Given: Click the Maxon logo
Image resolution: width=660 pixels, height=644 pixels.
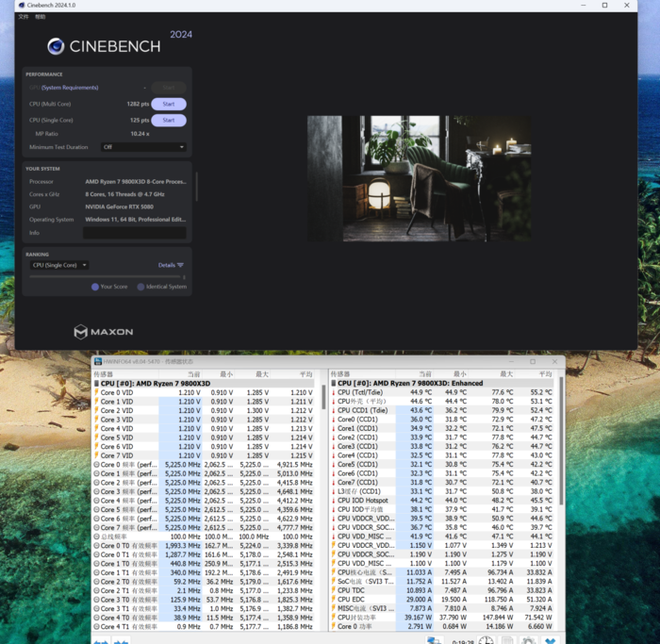Looking at the screenshot, I should [x=104, y=332].
